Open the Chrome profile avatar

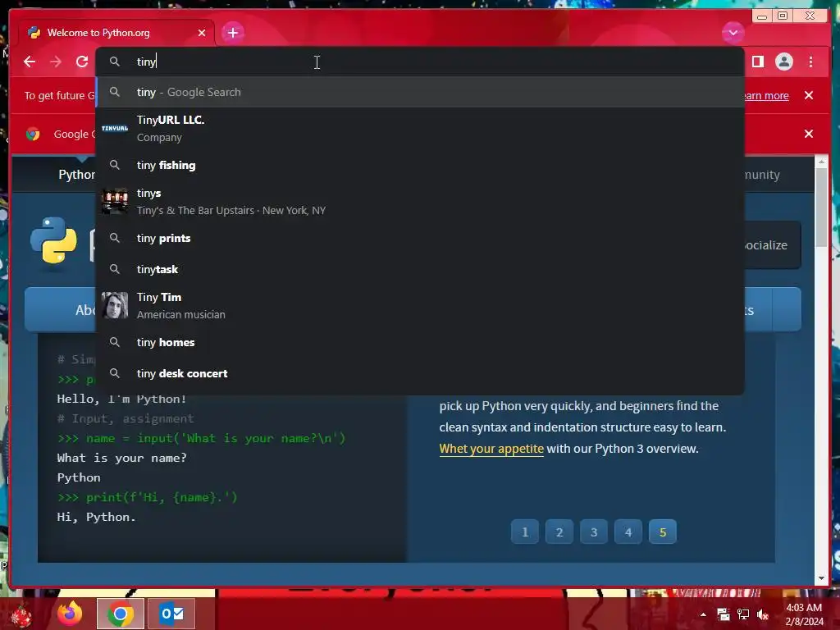(x=783, y=62)
